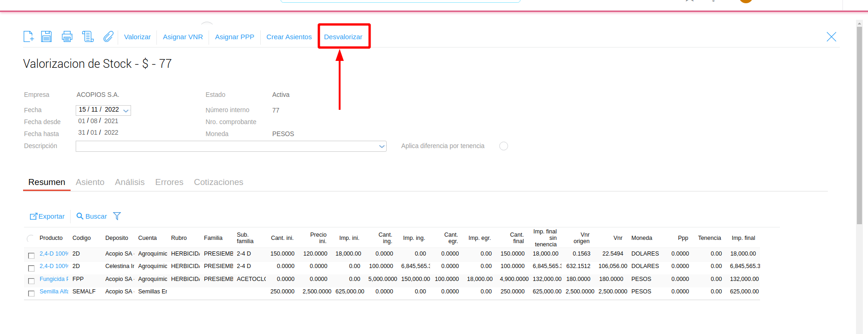Open the Fecha date picker dropdown
868x334 pixels.
click(126, 111)
